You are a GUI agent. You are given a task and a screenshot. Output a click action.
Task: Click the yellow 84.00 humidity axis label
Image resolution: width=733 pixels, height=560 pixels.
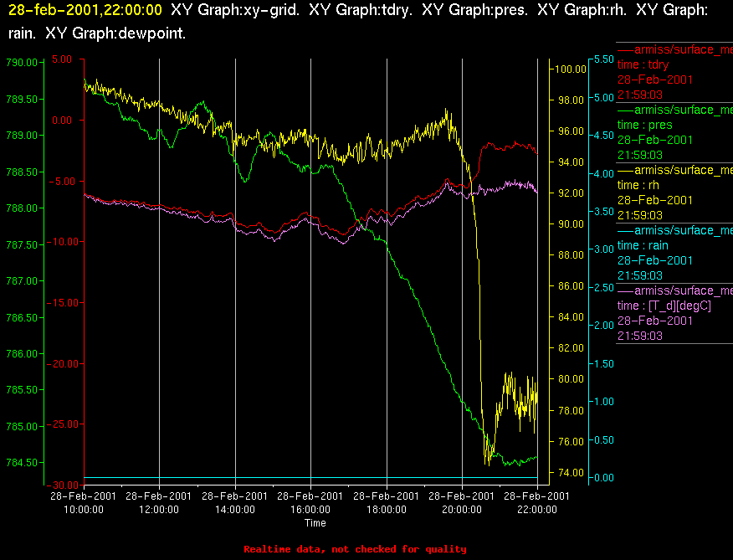(572, 317)
